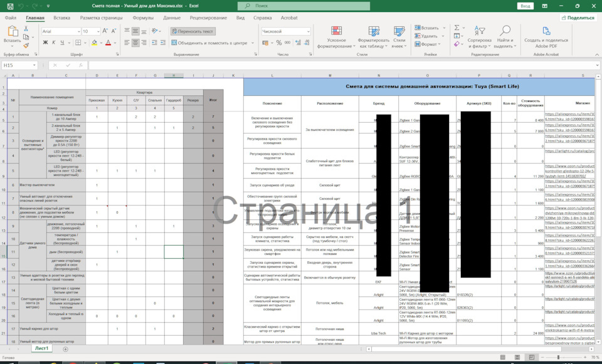Decrease font size with the small A icon
The height and width of the screenshot is (364, 602).
tap(114, 31)
